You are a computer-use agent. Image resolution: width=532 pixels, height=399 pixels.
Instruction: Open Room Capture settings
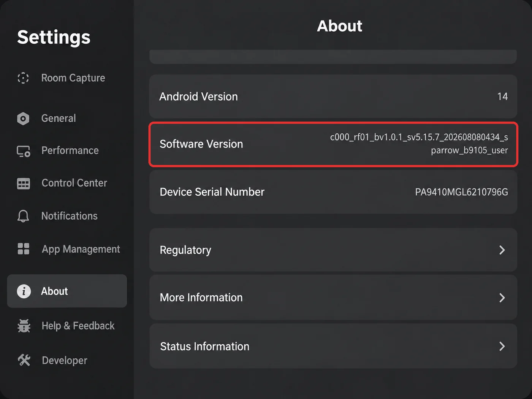[x=73, y=78]
